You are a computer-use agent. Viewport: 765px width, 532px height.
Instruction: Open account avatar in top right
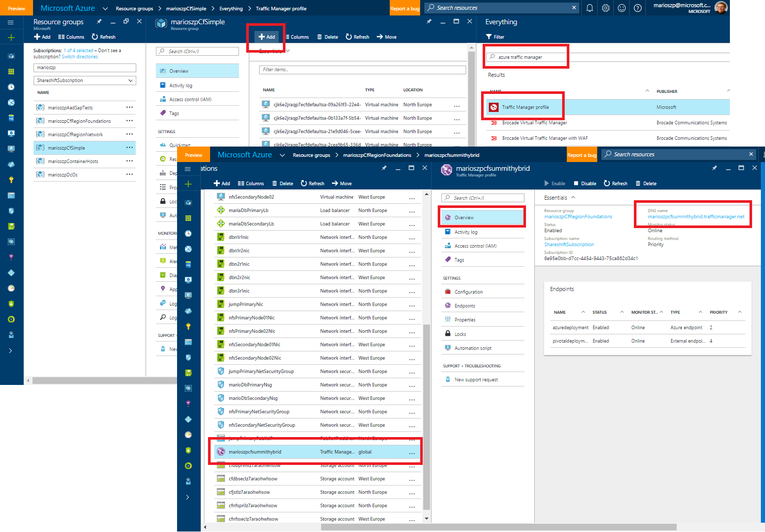tap(721, 8)
